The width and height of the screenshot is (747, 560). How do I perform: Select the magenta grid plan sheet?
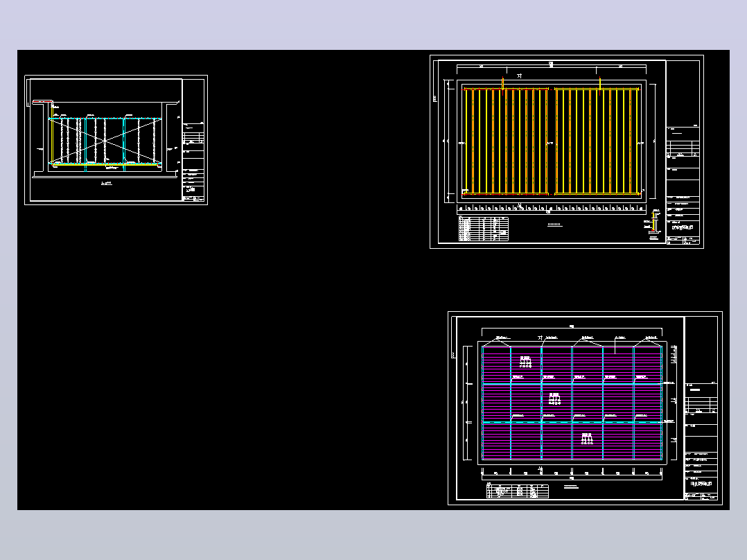click(x=585, y=408)
